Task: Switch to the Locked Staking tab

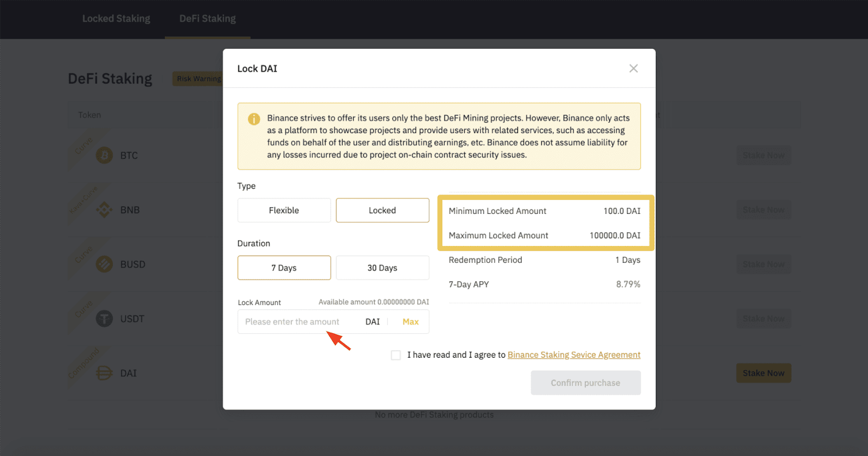Action: [x=116, y=18]
